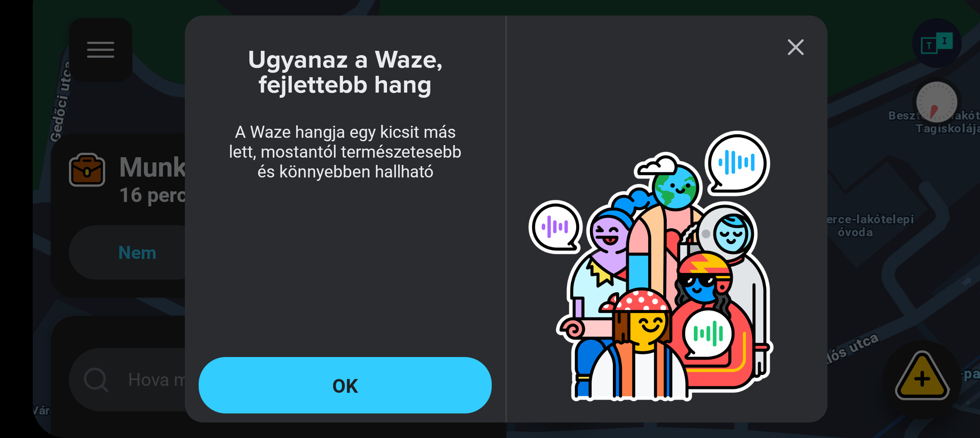The height and width of the screenshot is (438, 980).
Task: Click the compass speedometer icon
Action: [936, 103]
